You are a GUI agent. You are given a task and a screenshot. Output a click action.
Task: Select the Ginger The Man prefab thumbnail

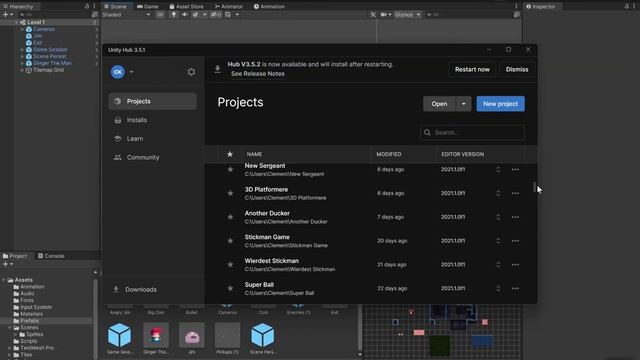[x=156, y=336]
